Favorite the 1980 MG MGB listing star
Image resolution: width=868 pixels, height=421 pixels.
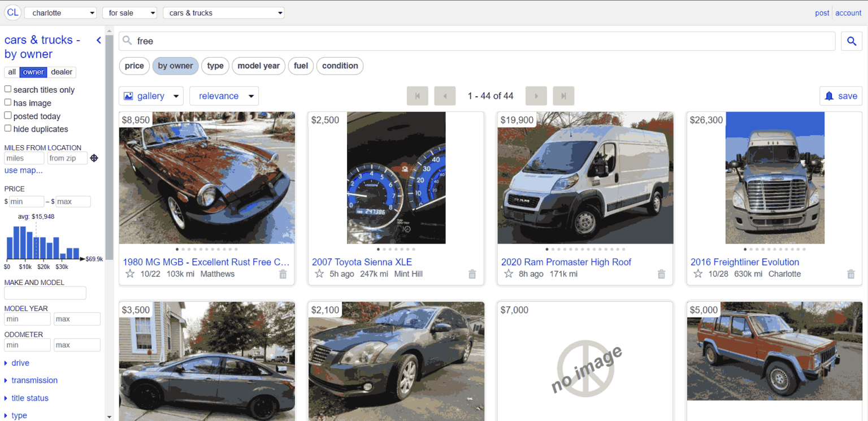(130, 274)
